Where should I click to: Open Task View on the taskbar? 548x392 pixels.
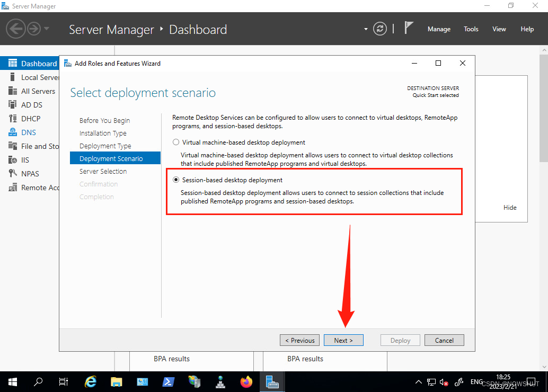pyautogui.click(x=63, y=382)
